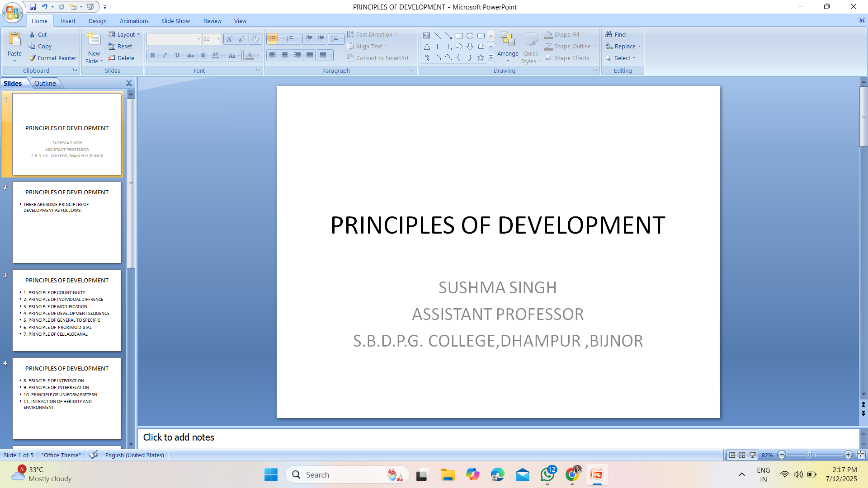
Task: Delete the current slide
Action: point(121,58)
